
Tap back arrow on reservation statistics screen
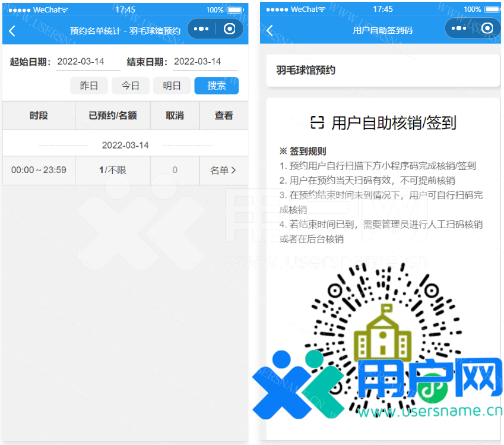(12, 31)
